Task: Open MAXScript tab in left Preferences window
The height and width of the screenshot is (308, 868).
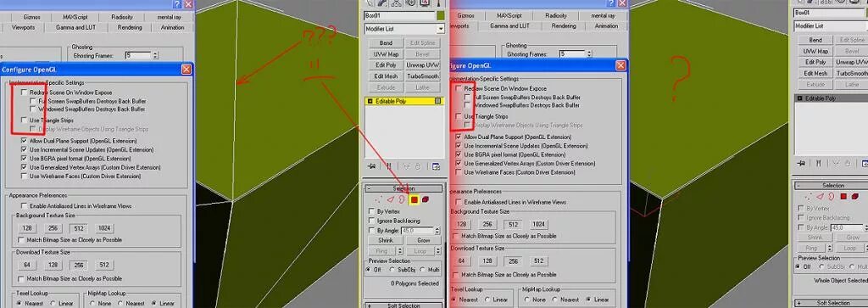Action: click(75, 17)
